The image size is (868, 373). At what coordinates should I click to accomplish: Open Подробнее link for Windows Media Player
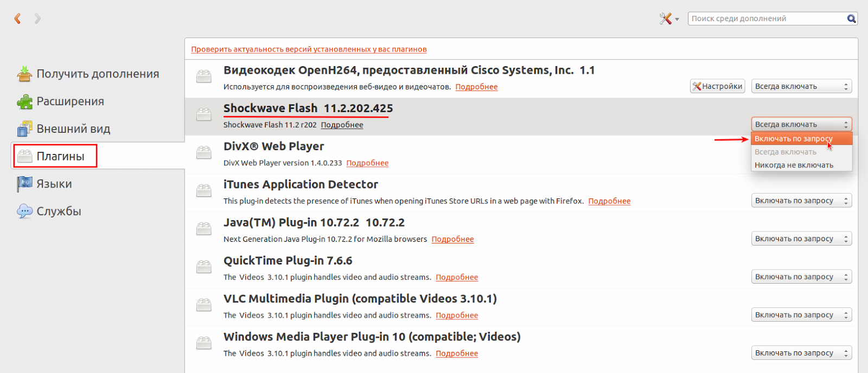[x=457, y=353]
